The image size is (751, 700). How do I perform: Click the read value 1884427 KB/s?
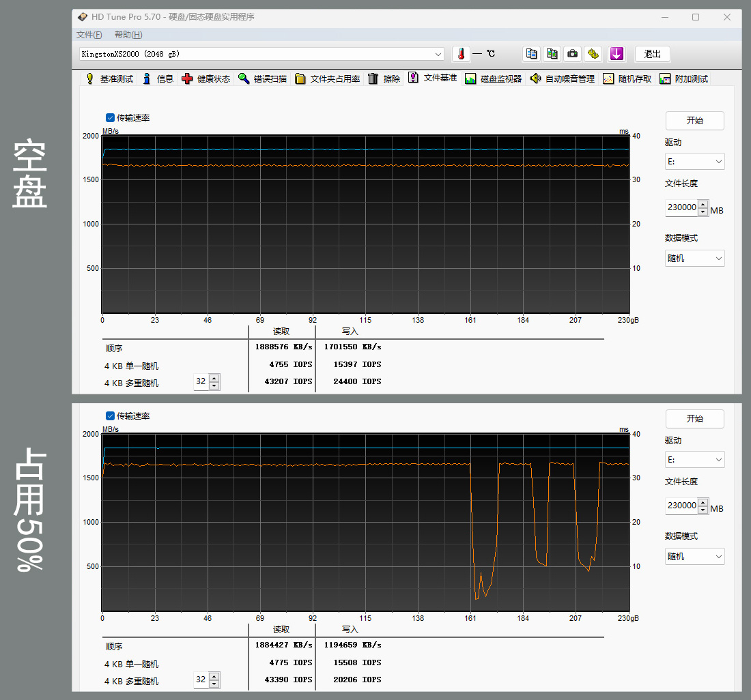[x=283, y=645]
